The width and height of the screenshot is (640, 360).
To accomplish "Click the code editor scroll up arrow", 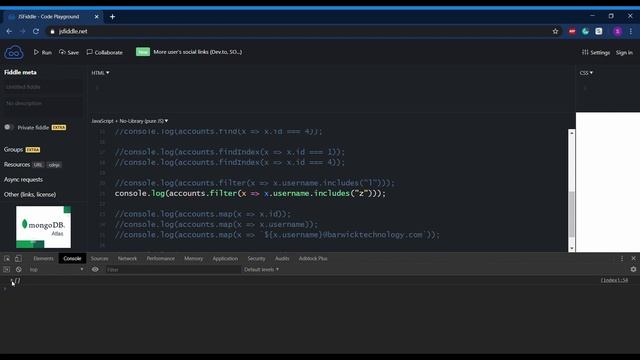I will pos(571,133).
